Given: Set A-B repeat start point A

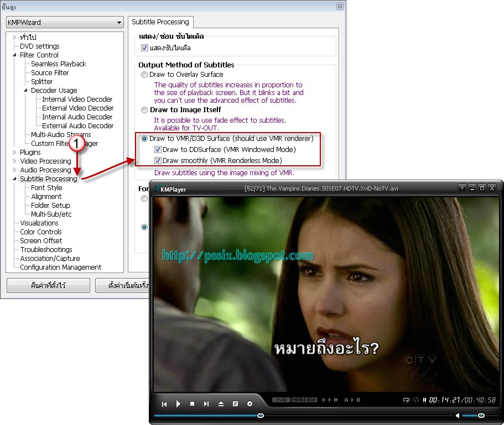Looking at the screenshot, I should [346, 400].
